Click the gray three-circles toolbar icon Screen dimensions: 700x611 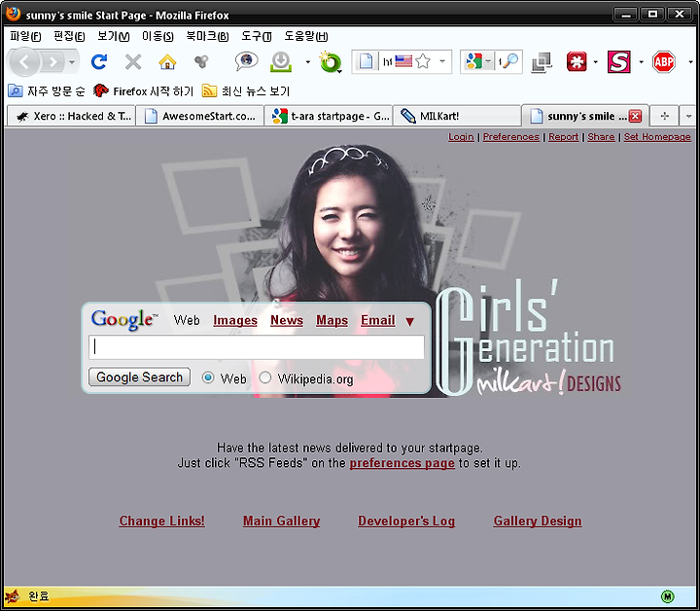(201, 61)
